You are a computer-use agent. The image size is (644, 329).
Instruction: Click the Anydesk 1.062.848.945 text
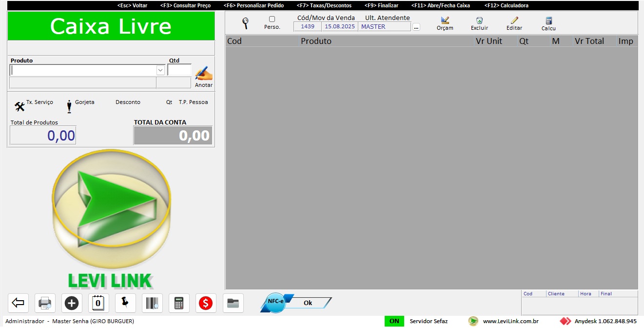[x=605, y=321]
